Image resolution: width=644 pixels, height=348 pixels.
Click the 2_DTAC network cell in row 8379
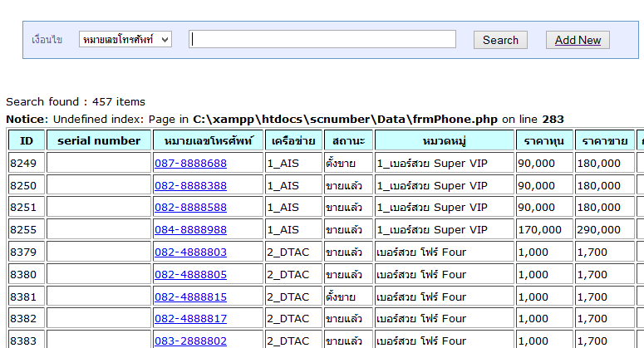293,252
